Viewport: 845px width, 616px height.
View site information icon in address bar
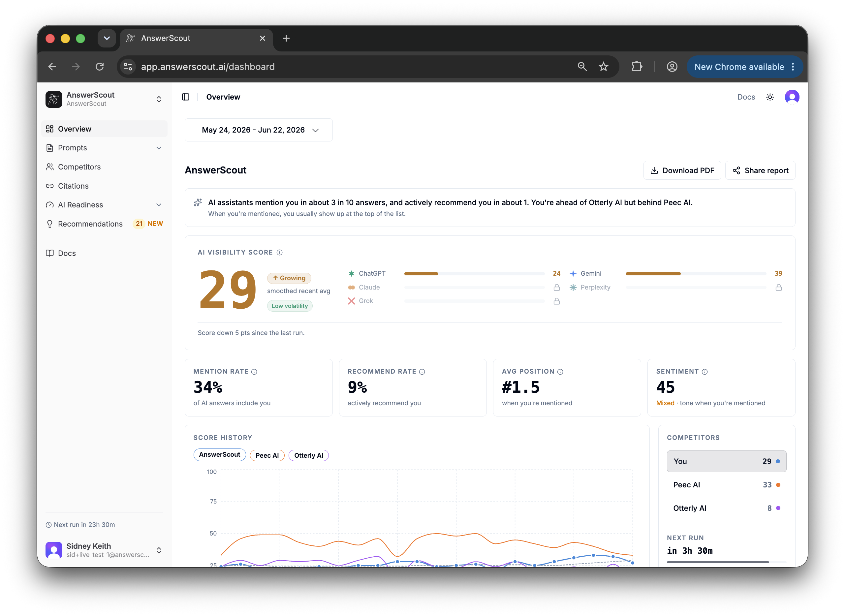[x=128, y=67]
